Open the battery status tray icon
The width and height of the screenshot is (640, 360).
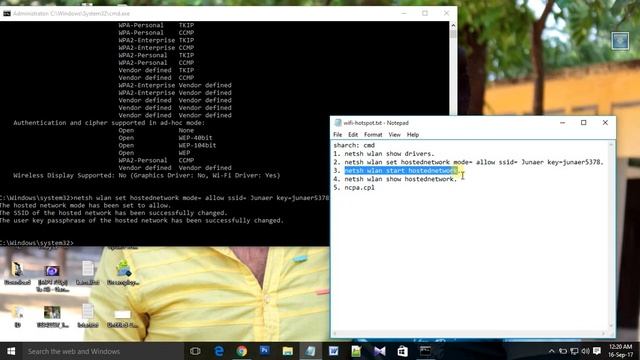tap(563, 351)
